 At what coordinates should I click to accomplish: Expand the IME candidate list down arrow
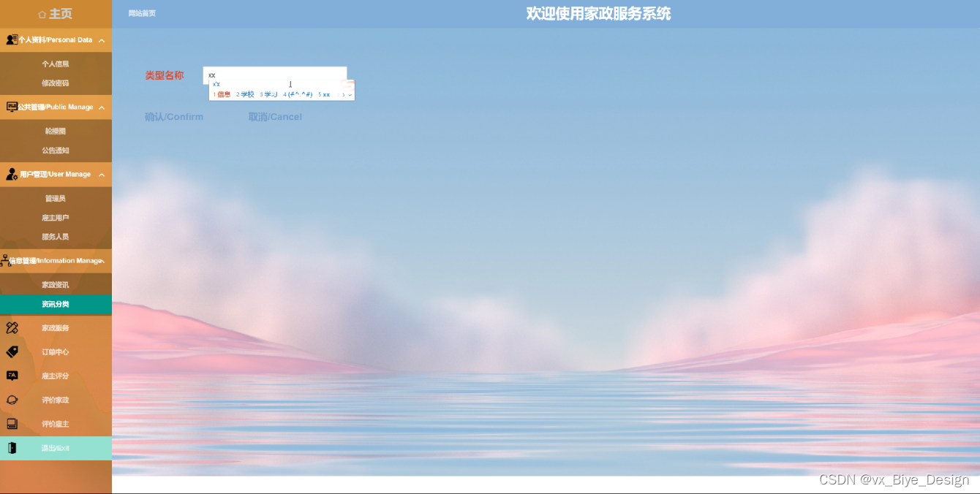pyautogui.click(x=350, y=95)
